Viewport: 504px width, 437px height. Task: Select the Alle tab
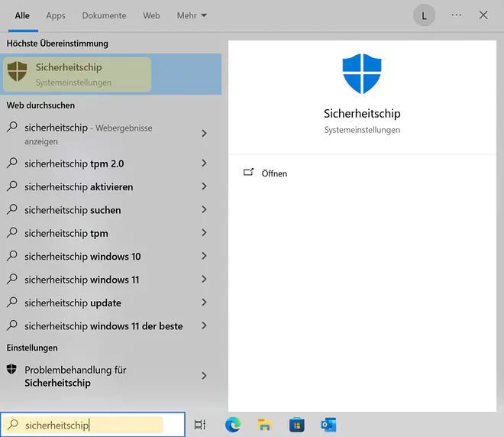[x=22, y=15]
